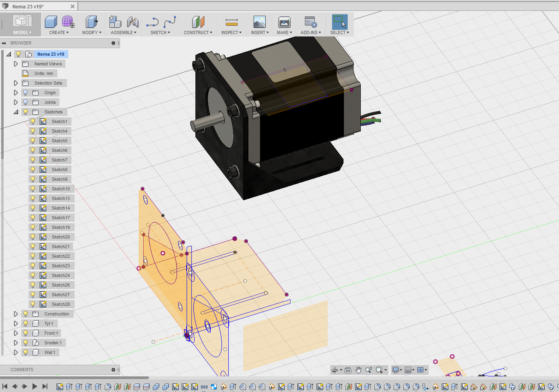Click the browser vertical scrollbar
Screen dimensions: 559x392
2,104
